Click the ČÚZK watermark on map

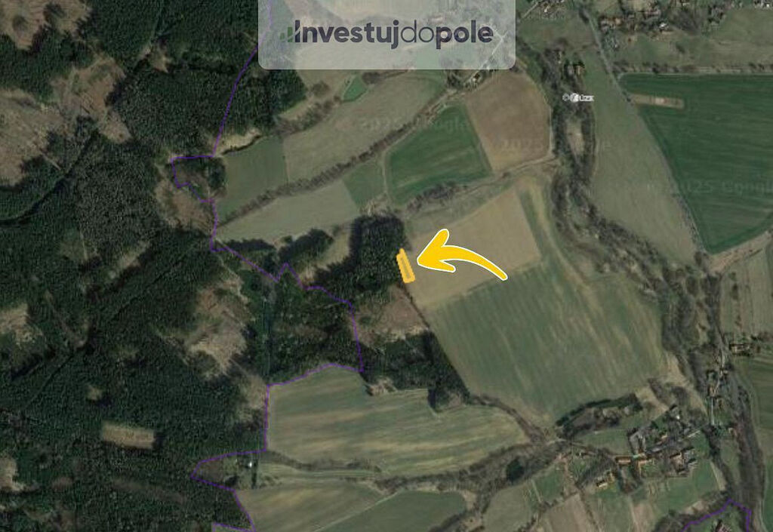(578, 98)
